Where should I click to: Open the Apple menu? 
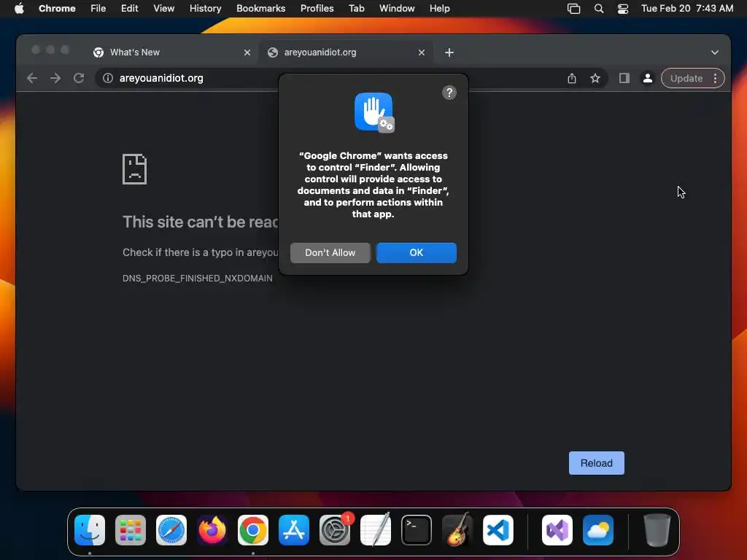click(19, 9)
